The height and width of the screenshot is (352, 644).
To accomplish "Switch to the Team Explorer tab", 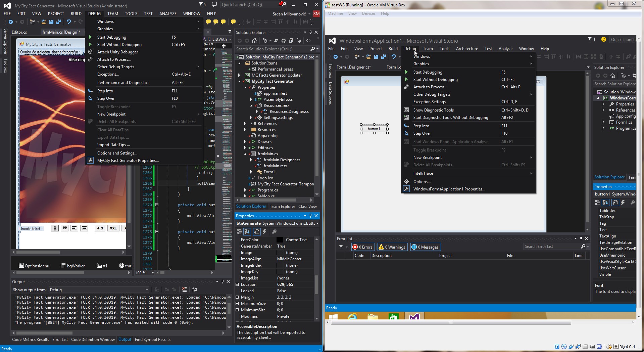I will click(x=282, y=207).
